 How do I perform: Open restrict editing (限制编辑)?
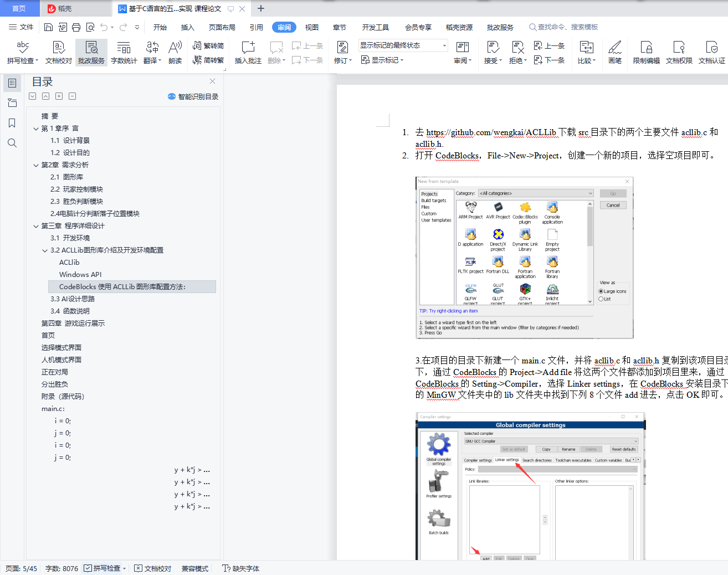(647, 53)
